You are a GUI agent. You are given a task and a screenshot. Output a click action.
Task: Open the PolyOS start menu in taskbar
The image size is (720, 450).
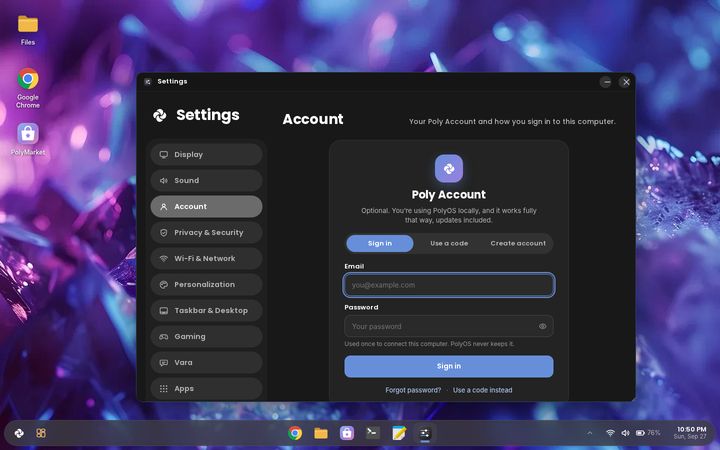[19, 433]
